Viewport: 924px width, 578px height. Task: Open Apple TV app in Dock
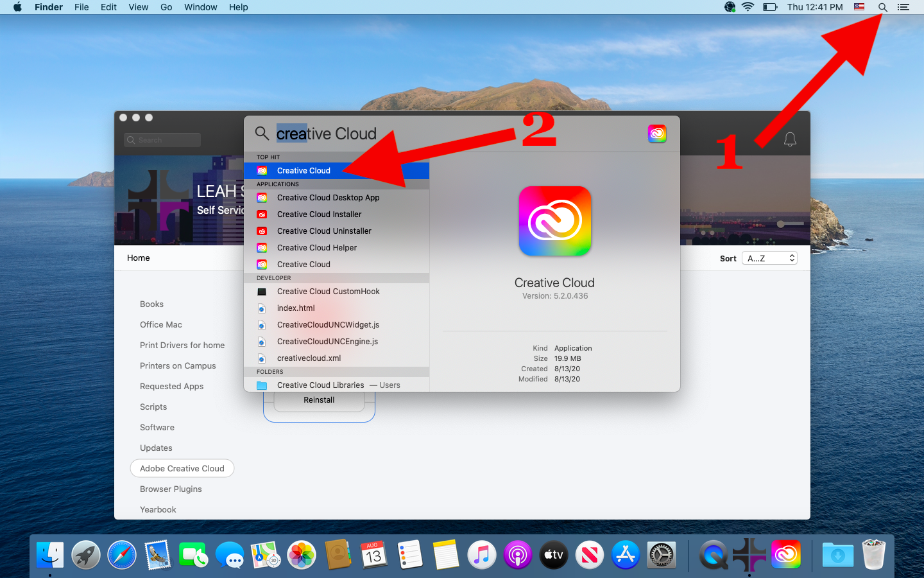[x=554, y=555]
